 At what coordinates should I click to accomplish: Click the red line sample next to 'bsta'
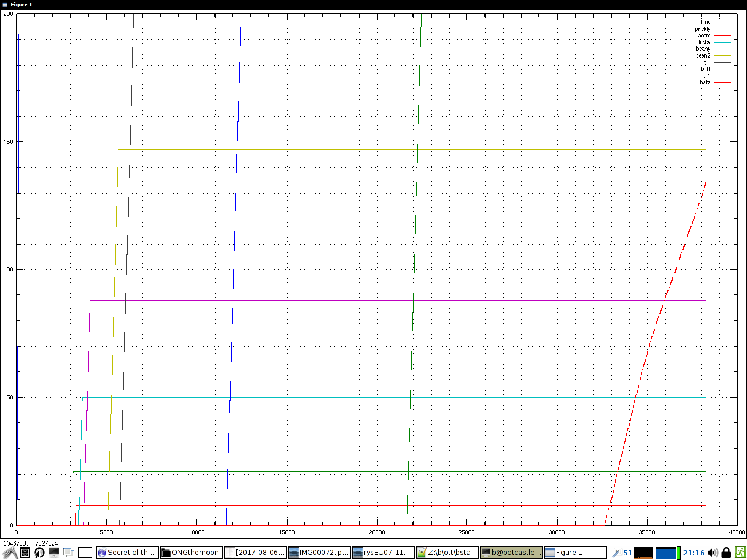[722, 82]
